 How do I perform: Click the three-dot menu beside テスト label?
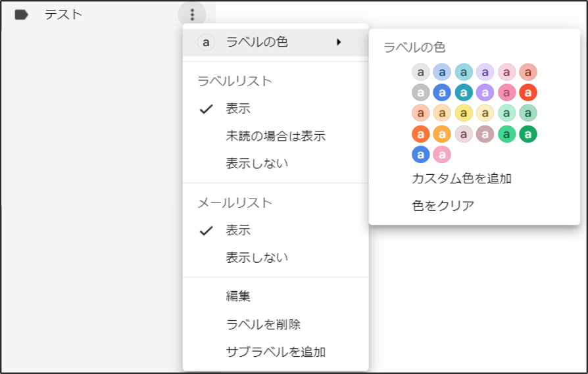tap(192, 14)
